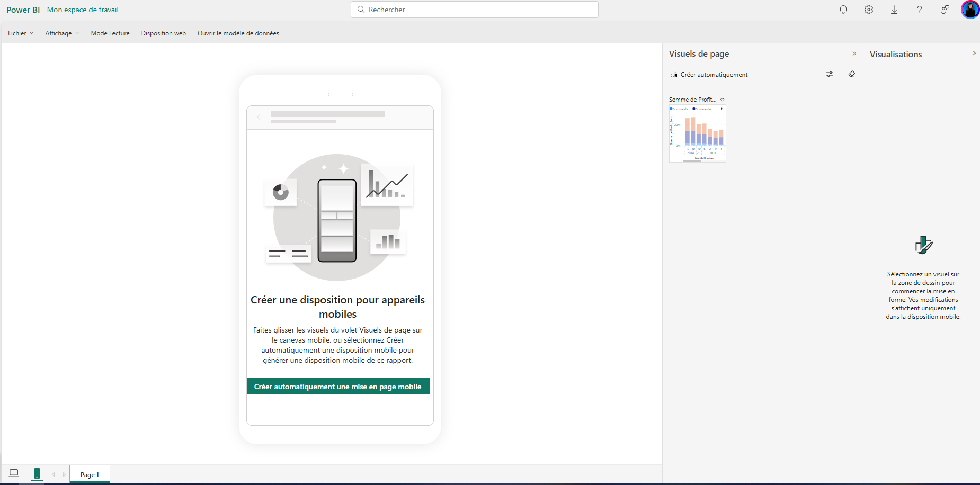Focus the Rechercher search box
This screenshot has width=980, height=485.
(x=475, y=10)
